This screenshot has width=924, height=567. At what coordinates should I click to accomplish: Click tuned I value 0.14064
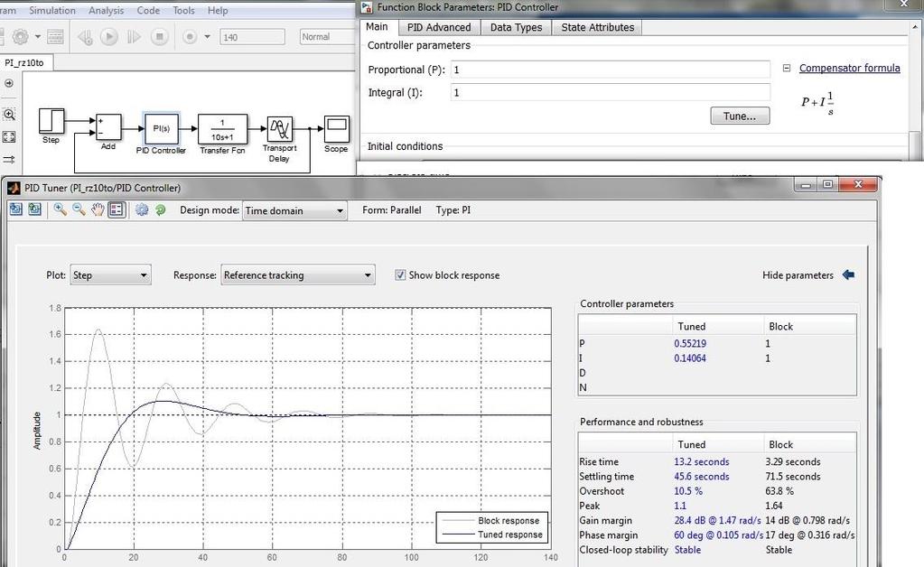(690, 358)
